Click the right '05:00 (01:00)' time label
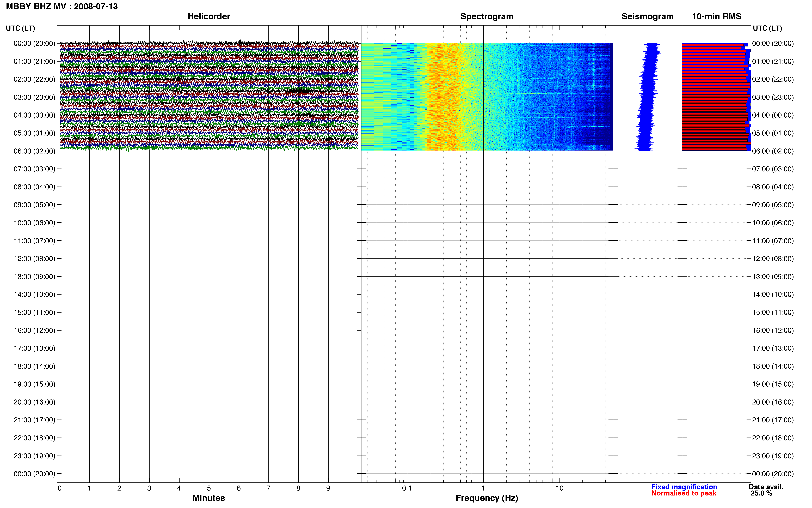The width and height of the screenshot is (812, 508). point(773,133)
